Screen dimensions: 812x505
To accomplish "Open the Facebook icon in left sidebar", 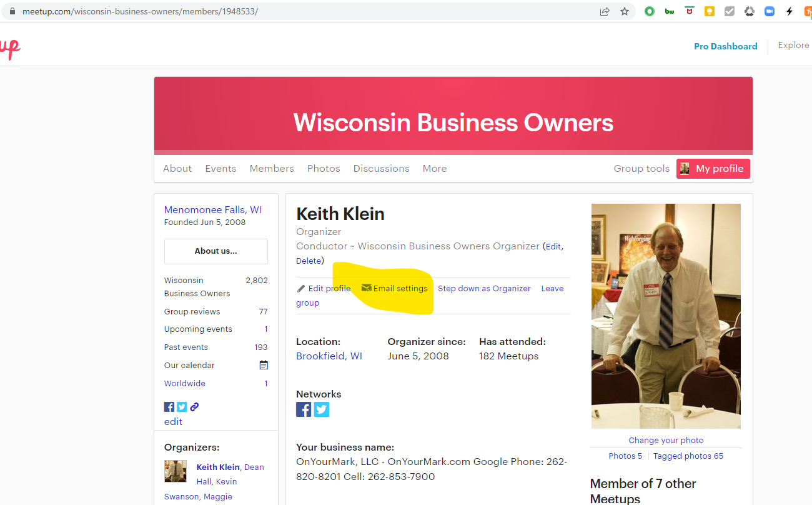I will pos(169,407).
